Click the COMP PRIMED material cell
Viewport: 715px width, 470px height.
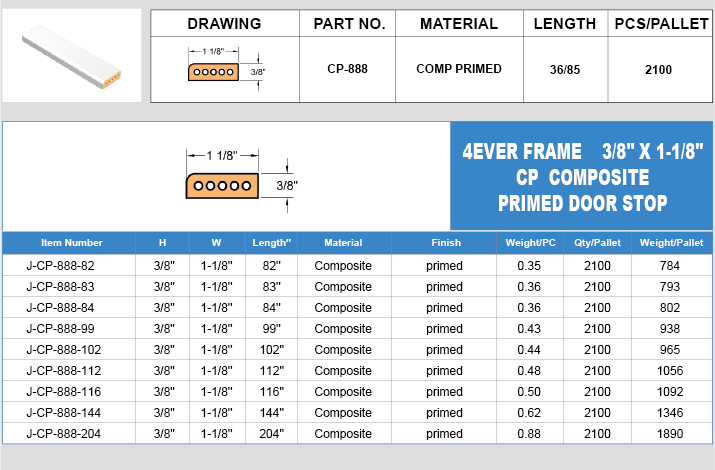click(x=459, y=69)
